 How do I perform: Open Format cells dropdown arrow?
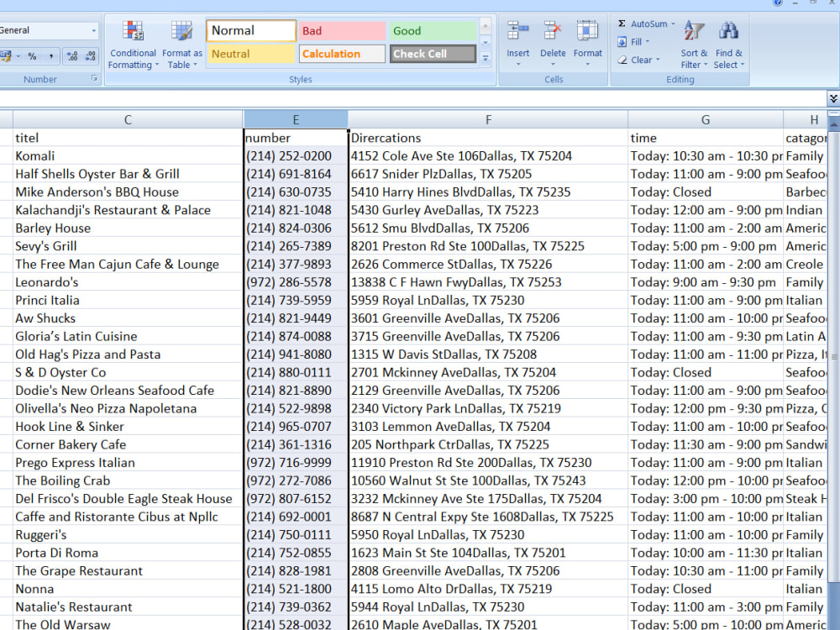click(x=588, y=65)
